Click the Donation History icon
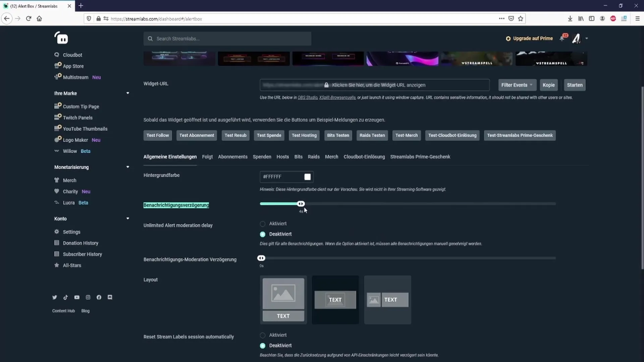The height and width of the screenshot is (362, 644). (x=57, y=243)
